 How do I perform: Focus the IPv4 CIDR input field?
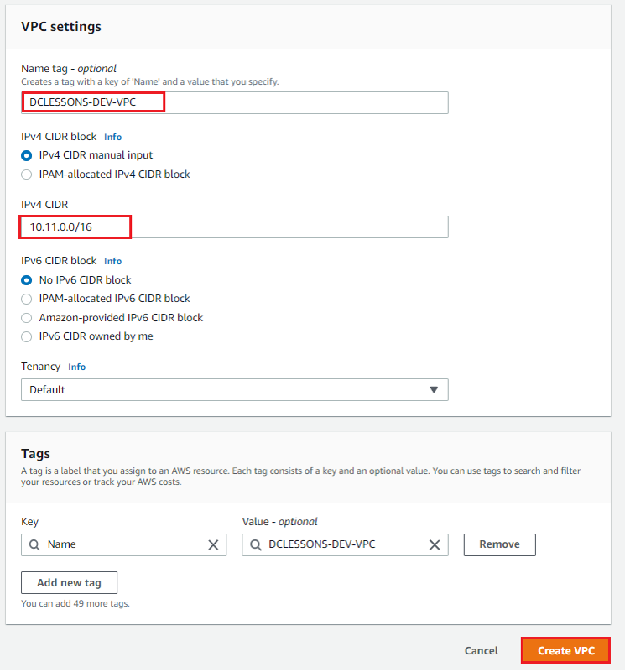pos(236,229)
